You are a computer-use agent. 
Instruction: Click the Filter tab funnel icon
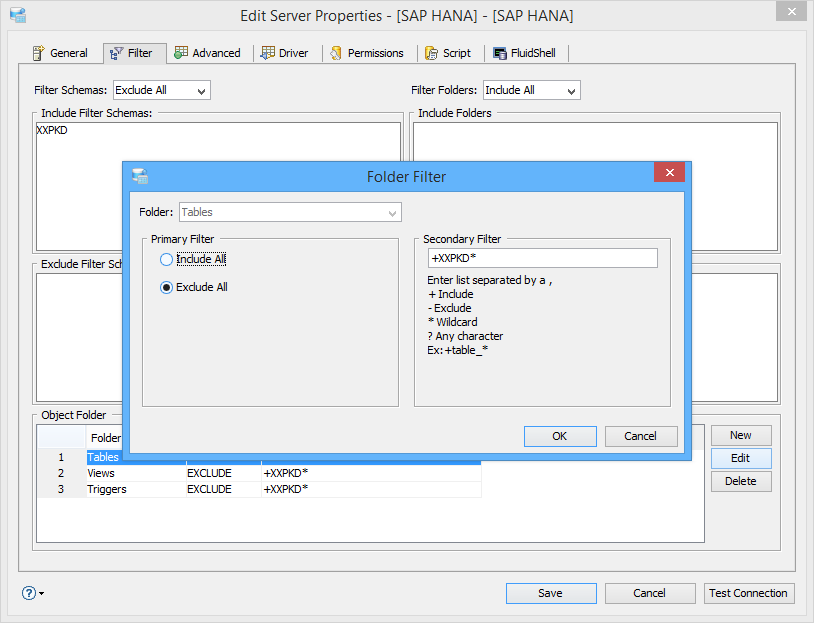click(116, 53)
